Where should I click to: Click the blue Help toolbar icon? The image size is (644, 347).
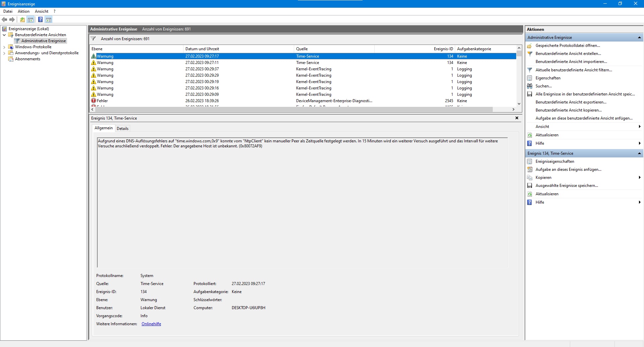[x=40, y=20]
